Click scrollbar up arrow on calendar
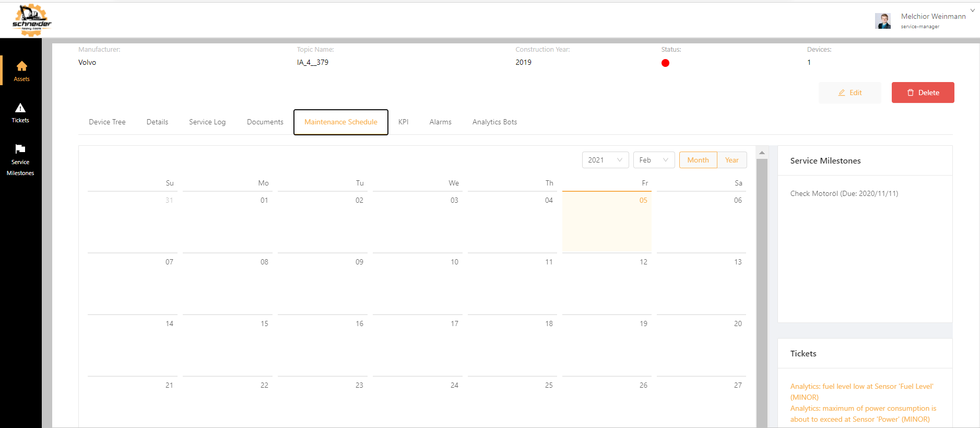980x428 pixels. (x=762, y=153)
